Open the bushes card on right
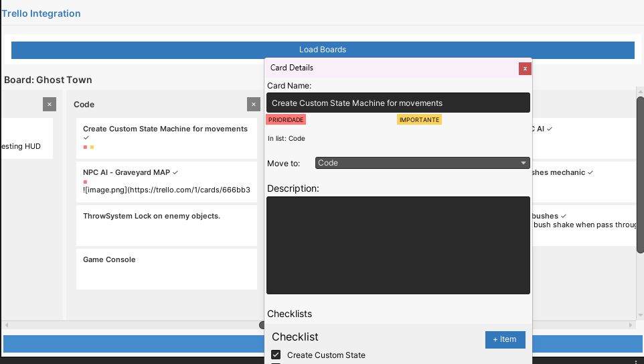The height and width of the screenshot is (364, 644). click(x=584, y=225)
